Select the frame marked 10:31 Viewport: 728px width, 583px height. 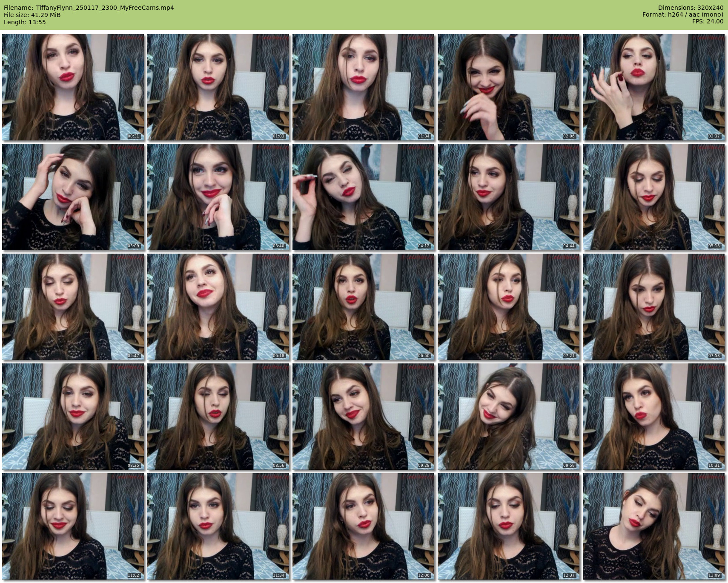click(653, 417)
